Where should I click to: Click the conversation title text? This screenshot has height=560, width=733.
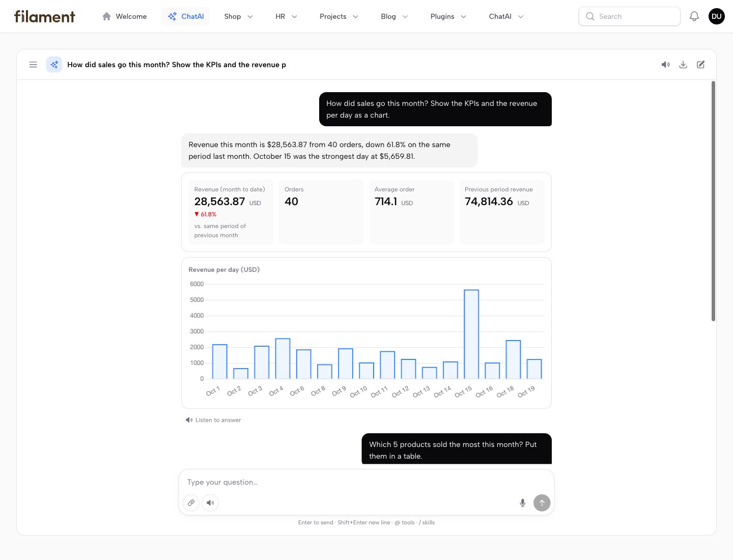pyautogui.click(x=177, y=65)
